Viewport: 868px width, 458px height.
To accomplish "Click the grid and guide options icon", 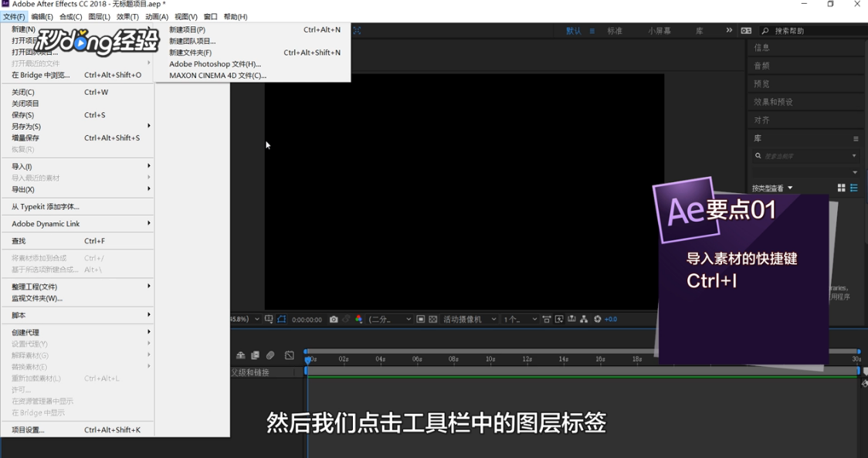I will click(x=269, y=320).
